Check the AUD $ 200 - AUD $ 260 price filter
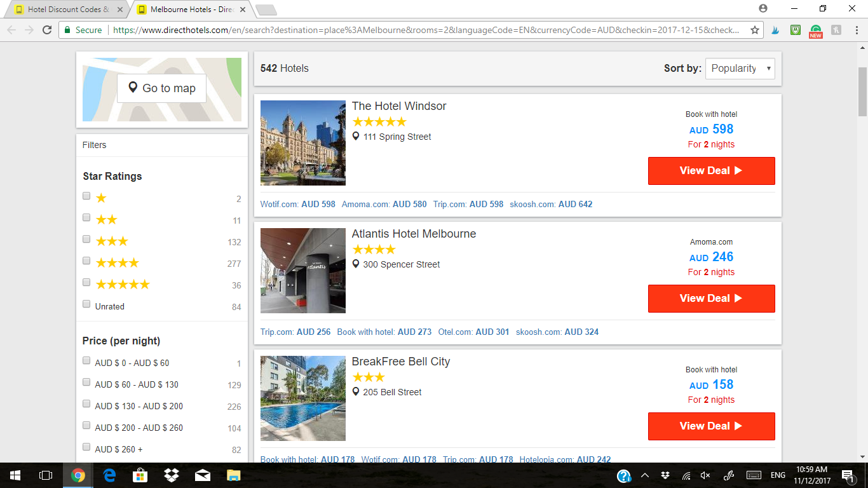Viewport: 868px width, 488px height. [x=86, y=425]
